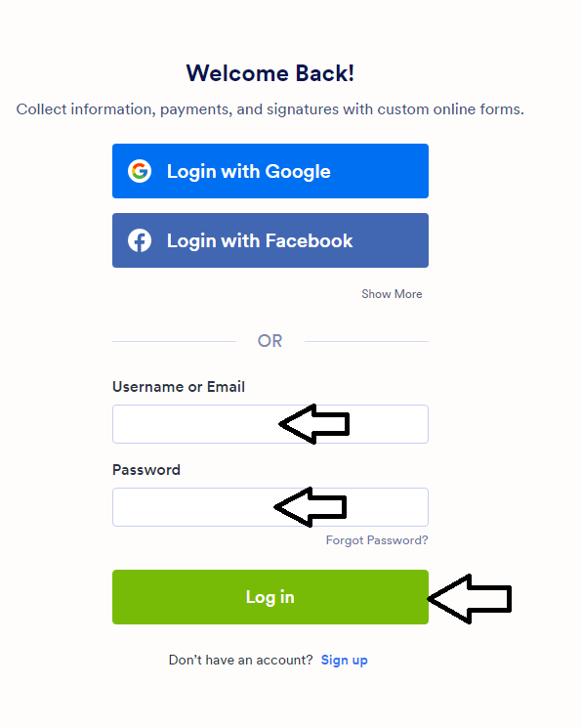
Task: Follow the Sign up link
Action: click(345, 661)
